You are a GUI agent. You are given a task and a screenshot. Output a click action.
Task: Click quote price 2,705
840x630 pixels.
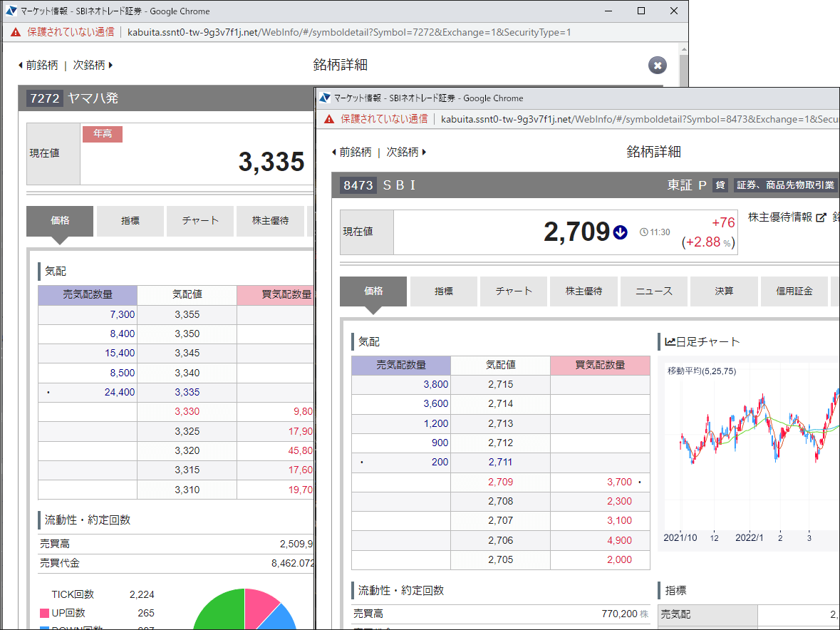pyautogui.click(x=500, y=560)
